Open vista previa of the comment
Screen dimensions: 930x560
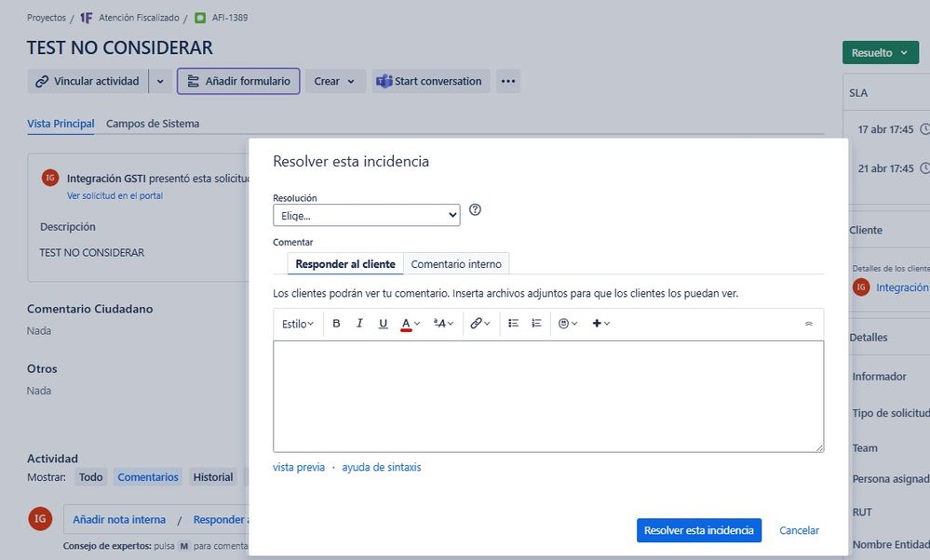[x=299, y=468]
